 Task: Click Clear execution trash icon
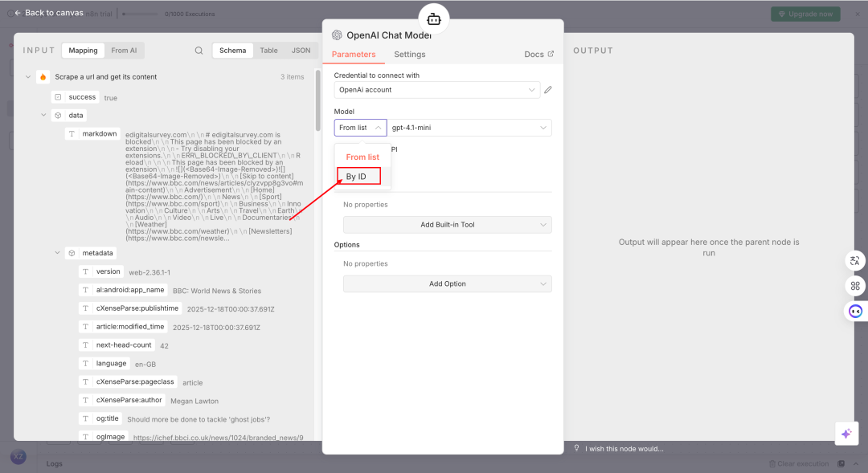pyautogui.click(x=772, y=463)
